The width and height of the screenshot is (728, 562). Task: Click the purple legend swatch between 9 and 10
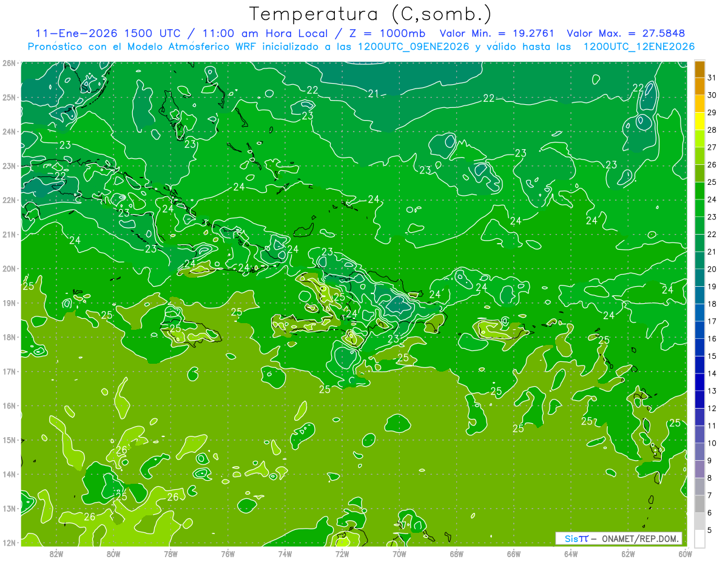699,452
